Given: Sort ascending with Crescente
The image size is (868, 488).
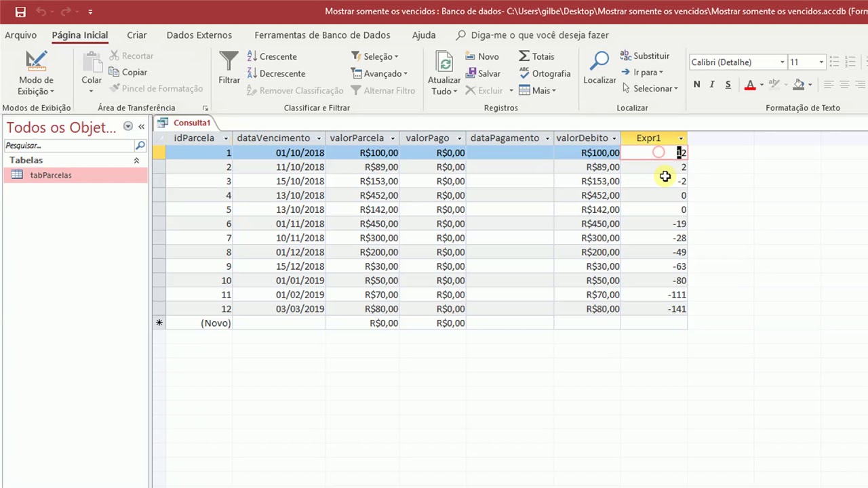Looking at the screenshot, I should pyautogui.click(x=272, y=56).
